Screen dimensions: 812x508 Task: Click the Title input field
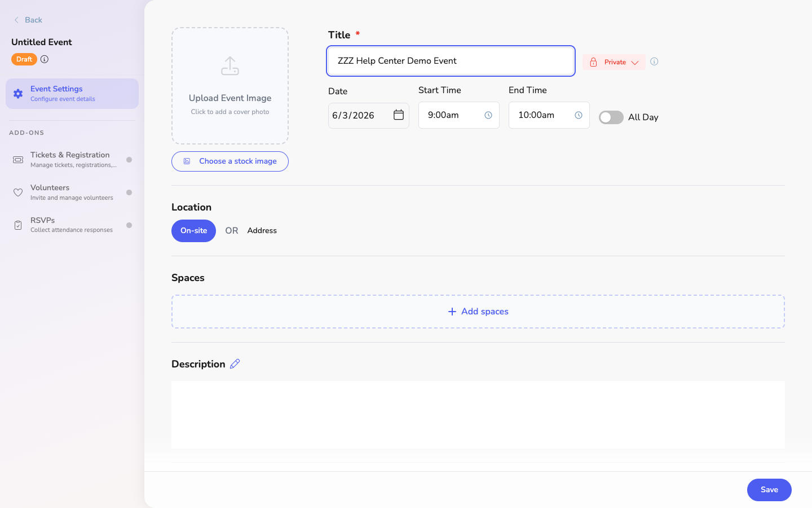(x=451, y=61)
